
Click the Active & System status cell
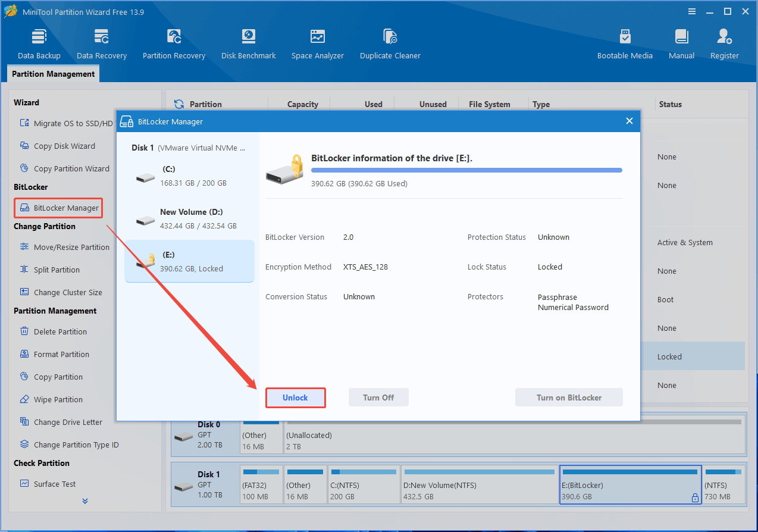click(685, 242)
